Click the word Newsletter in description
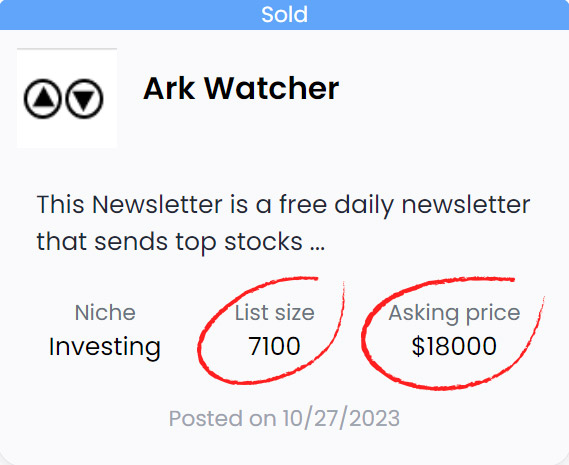 [x=157, y=205]
